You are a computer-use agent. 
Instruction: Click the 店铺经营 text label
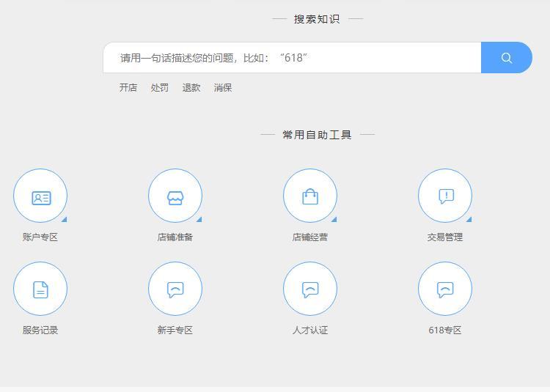[x=310, y=237]
